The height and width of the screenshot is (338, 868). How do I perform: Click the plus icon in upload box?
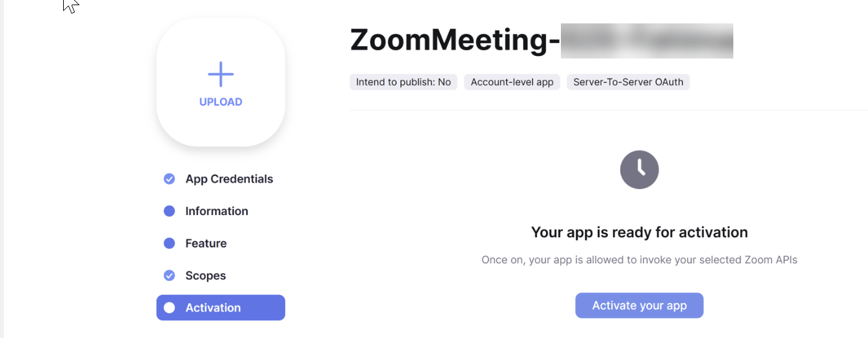tap(221, 75)
